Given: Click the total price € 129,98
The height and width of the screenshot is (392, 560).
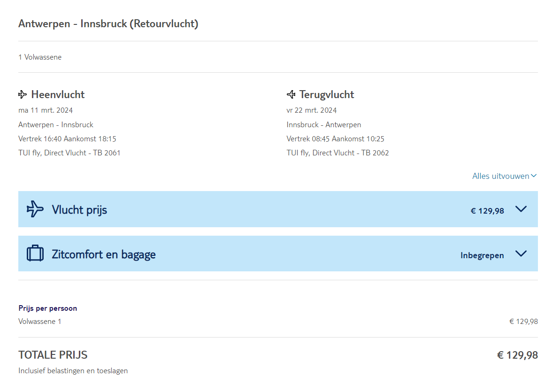Looking at the screenshot, I should (x=517, y=355).
